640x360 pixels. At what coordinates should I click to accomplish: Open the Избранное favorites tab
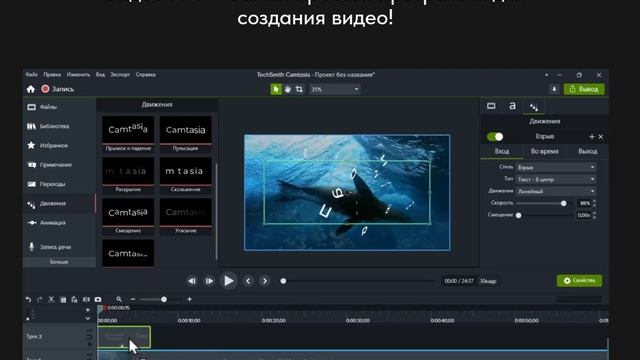click(x=59, y=145)
